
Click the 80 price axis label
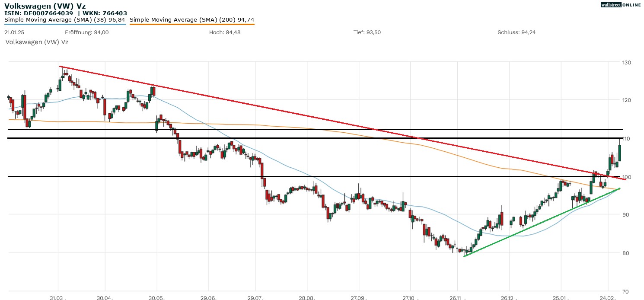point(625,253)
